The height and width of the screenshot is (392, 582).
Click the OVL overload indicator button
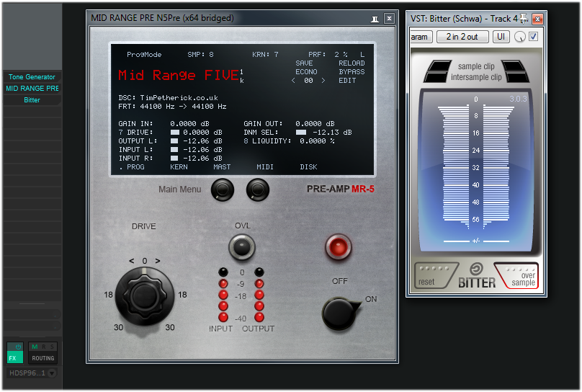click(x=241, y=247)
